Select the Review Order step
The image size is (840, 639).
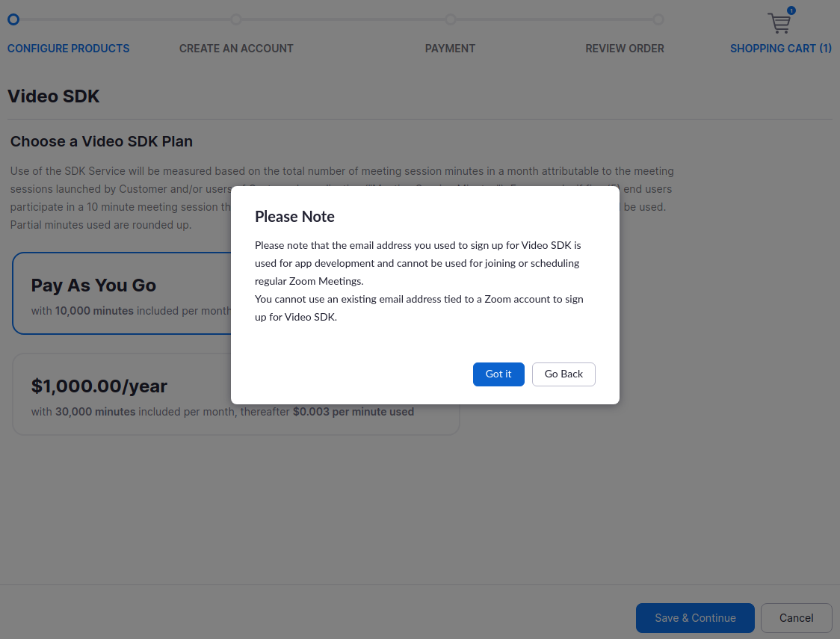coord(625,49)
